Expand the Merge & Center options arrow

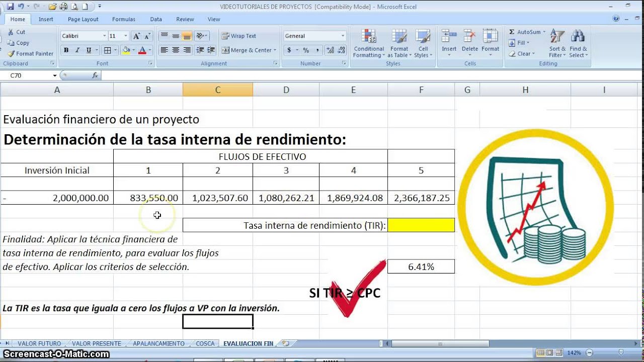click(275, 50)
